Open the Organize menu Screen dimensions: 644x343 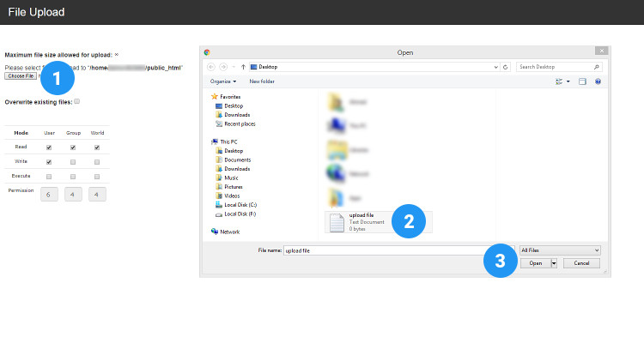(223, 81)
